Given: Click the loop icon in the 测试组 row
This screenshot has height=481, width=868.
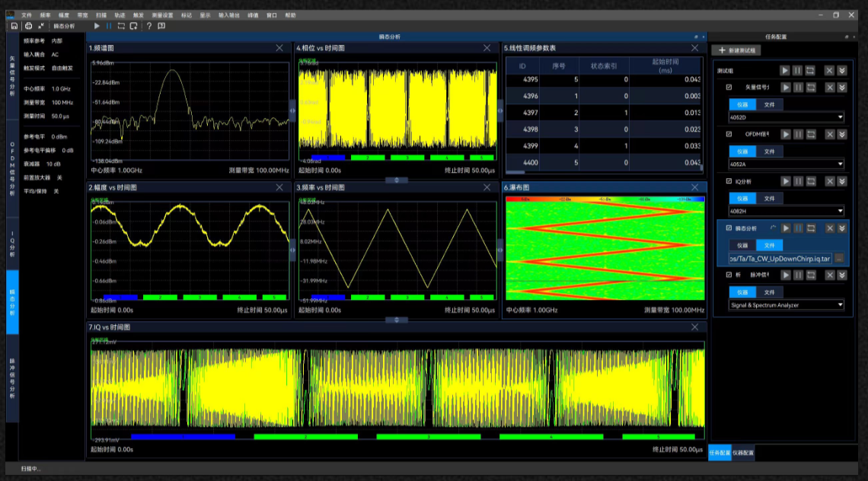Looking at the screenshot, I should (x=810, y=70).
